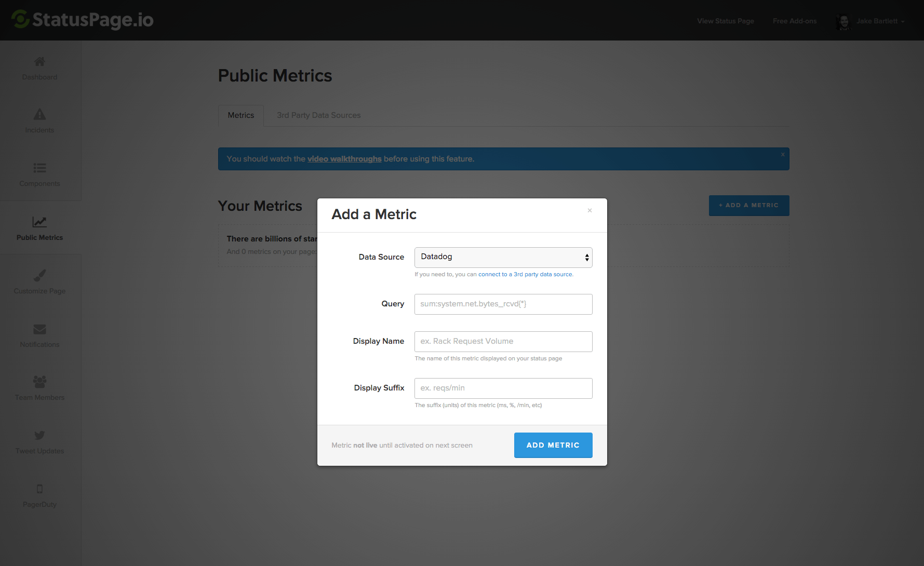The height and width of the screenshot is (566, 924).
Task: Select the Components list icon
Action: coord(39,168)
